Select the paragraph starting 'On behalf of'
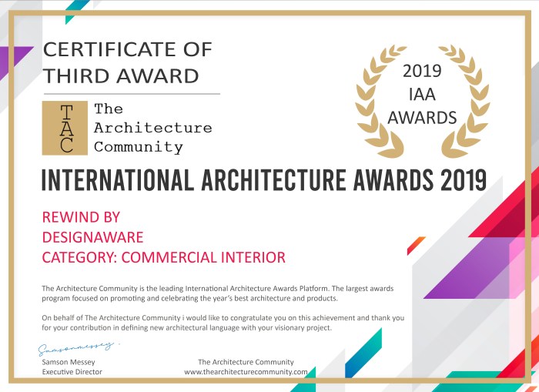539x392 pixels. coord(222,323)
